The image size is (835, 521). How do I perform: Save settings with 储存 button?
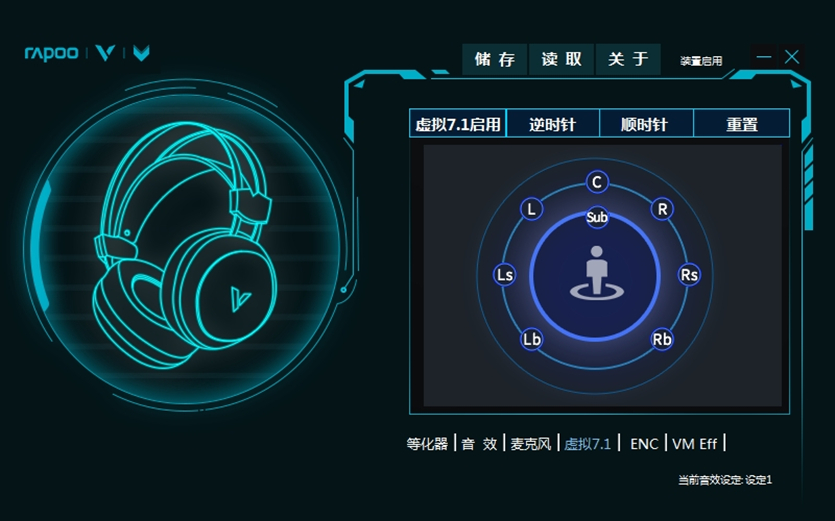[495, 60]
